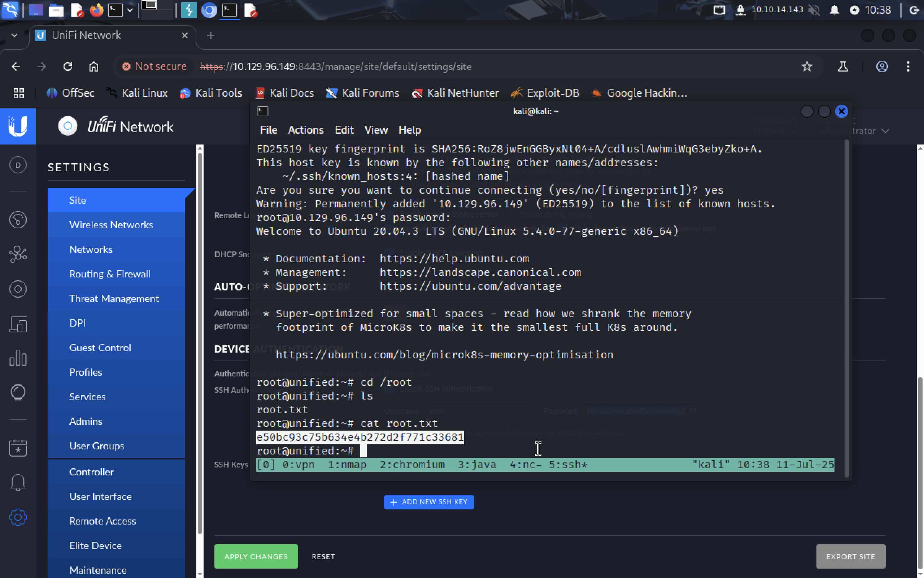Select Threat Management settings
The image size is (924, 578).
(116, 298)
